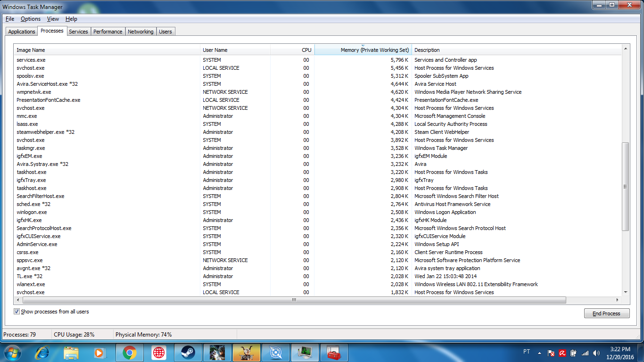Click the scroll-up arrow of process list
Viewport: 644px width, 362px height.
626,49
